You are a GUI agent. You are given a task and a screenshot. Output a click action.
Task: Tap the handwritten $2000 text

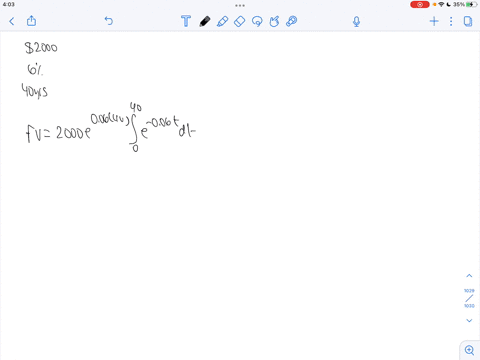click(41, 48)
